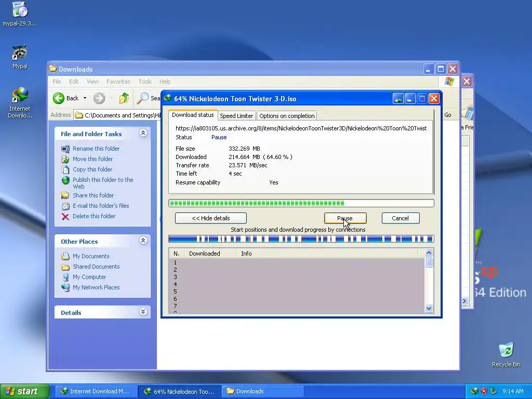Click Rename this folder link
The height and width of the screenshot is (399, 532).
pos(96,149)
